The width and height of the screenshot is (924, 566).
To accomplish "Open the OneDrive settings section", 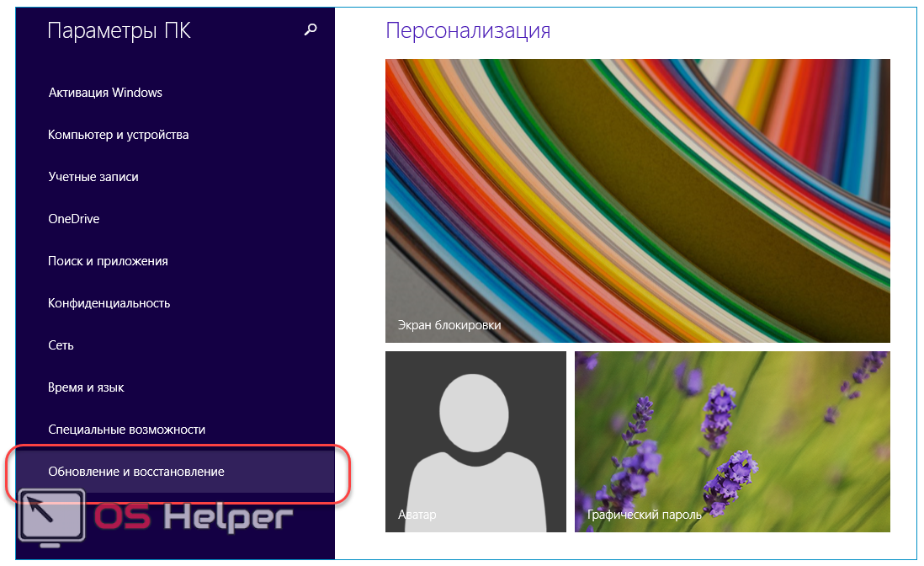I will 74,219.
